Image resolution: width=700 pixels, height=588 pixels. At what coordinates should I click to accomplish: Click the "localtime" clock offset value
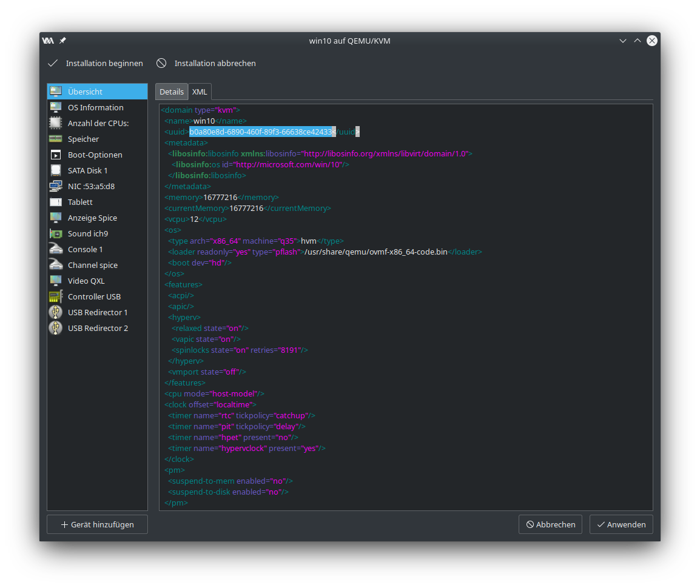[232, 405]
